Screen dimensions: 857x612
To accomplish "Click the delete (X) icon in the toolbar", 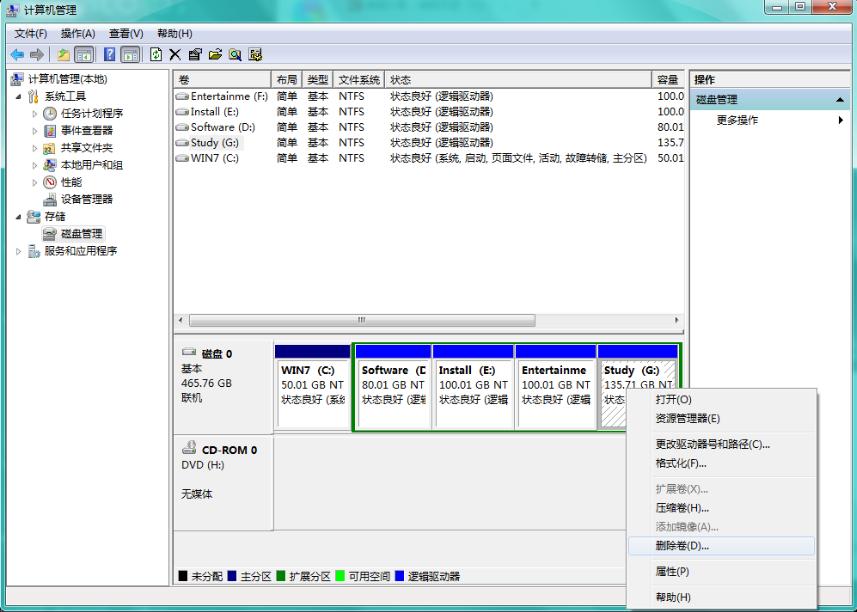I will pos(174,55).
